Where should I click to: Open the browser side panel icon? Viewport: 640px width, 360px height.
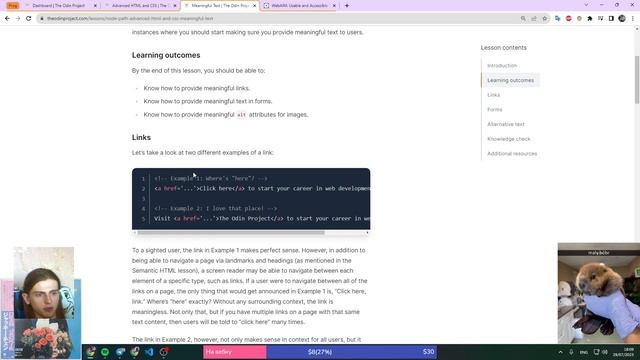pos(611,18)
